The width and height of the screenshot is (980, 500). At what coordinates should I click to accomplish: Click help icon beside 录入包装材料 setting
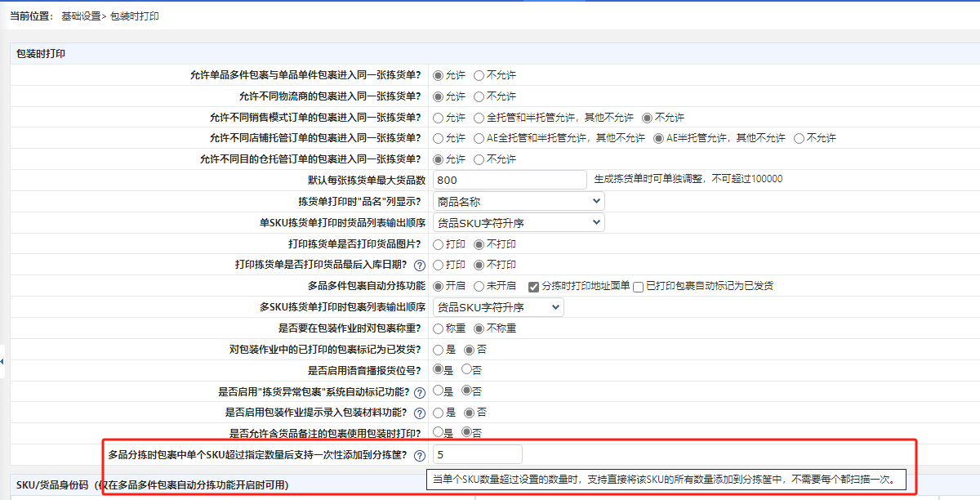pos(420,413)
